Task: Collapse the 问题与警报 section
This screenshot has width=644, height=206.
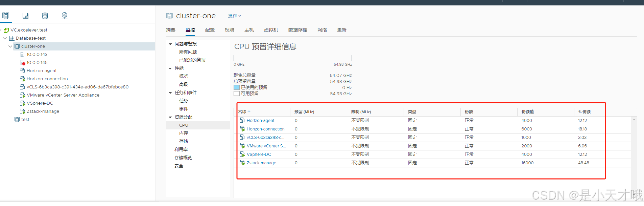Action: point(170,44)
